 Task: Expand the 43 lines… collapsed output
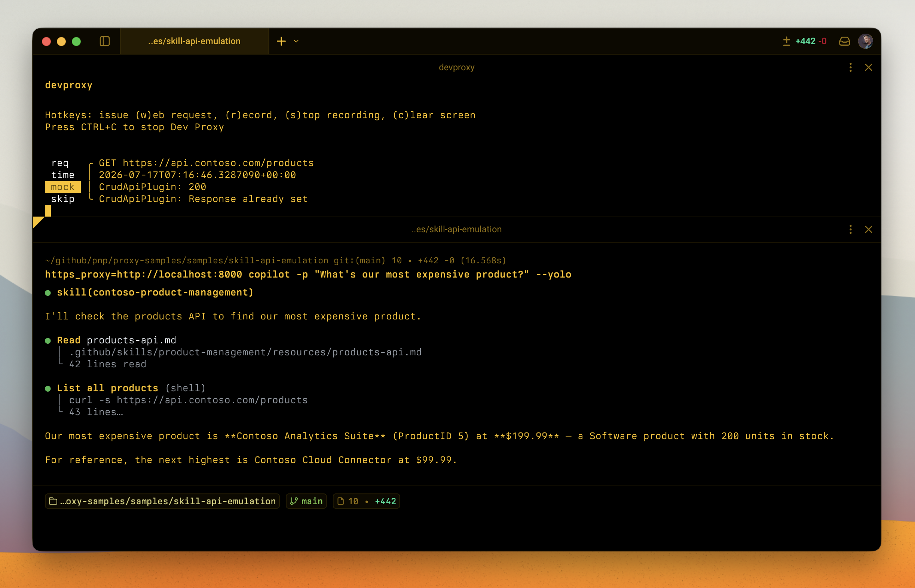(x=96, y=412)
